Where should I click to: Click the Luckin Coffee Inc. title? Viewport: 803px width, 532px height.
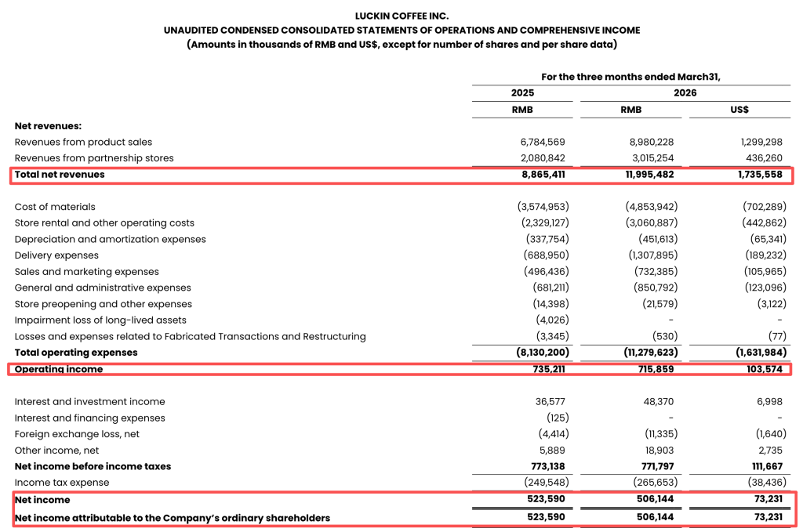401,16
